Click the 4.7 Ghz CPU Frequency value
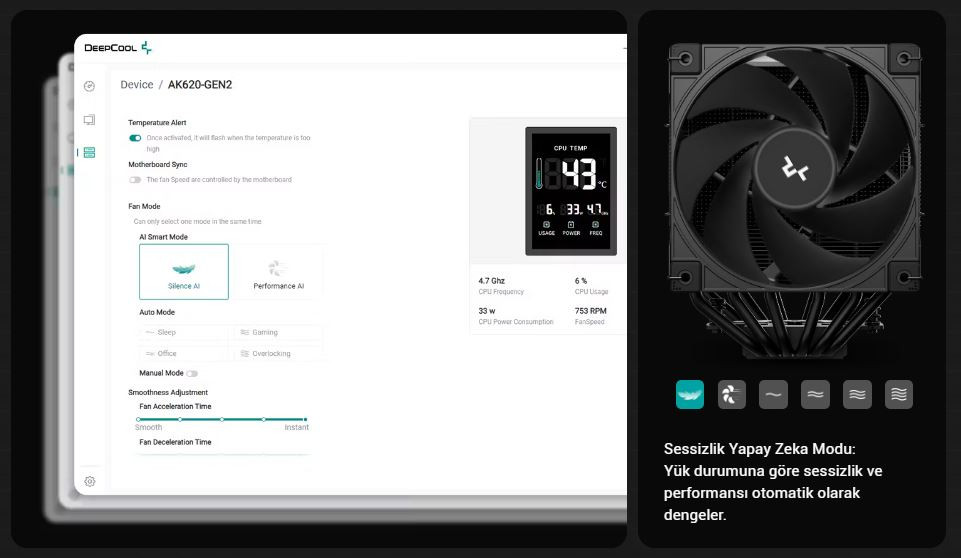The width and height of the screenshot is (961, 558). [x=492, y=281]
